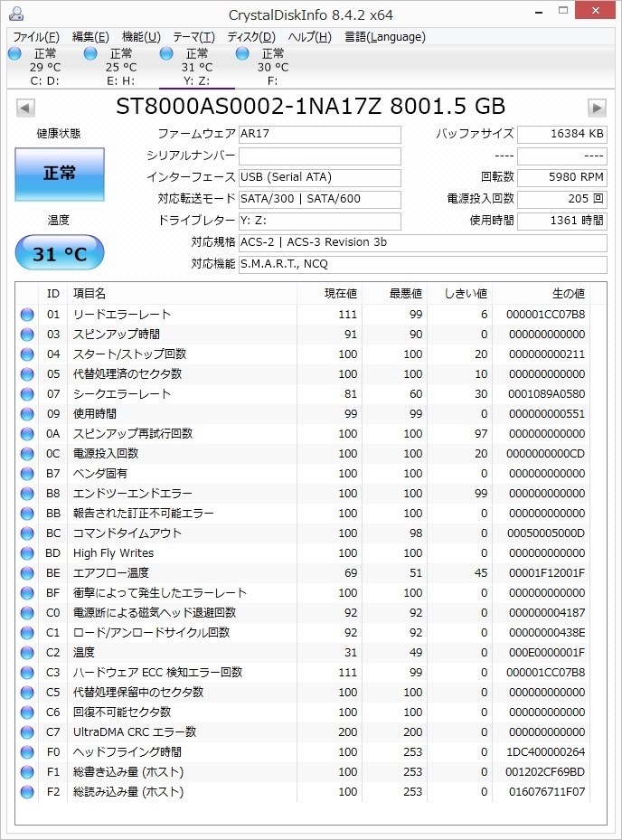This screenshot has width=622, height=840.
Task: Click the ドライブレター field Y: Z:
Action: coord(320,221)
